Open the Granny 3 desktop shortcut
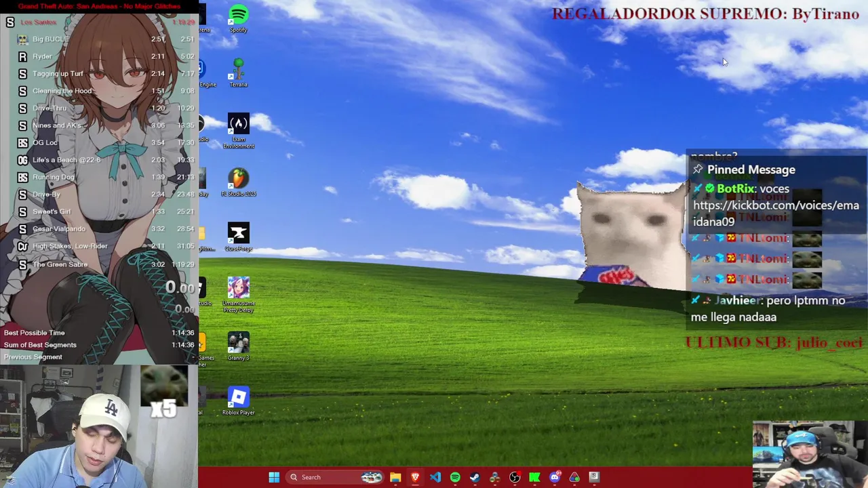The width and height of the screenshot is (868, 488). point(238,346)
